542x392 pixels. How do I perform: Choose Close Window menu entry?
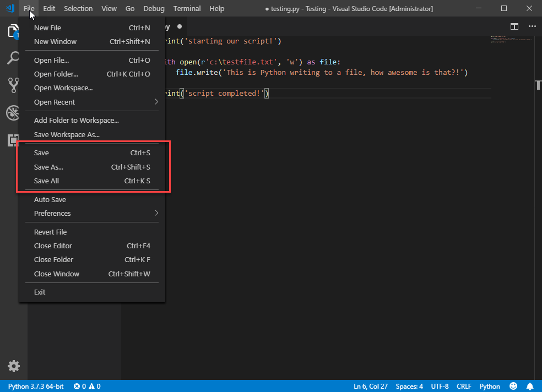92,274
